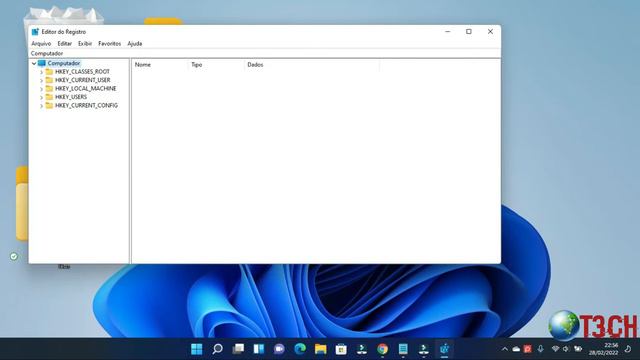The image size is (640, 360).
Task: Select HKEY_LOCAL_MACHINE in the tree
Action: coord(85,89)
